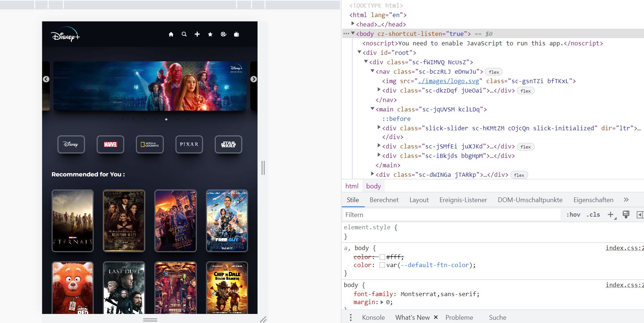
Task: Open the Konsole drawer tab
Action: (373, 317)
